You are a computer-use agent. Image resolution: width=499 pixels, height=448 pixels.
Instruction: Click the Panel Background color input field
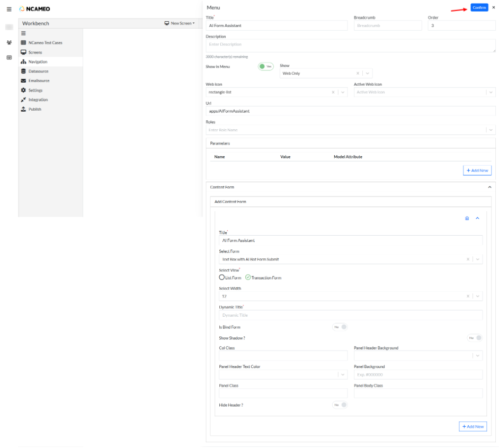click(x=418, y=375)
